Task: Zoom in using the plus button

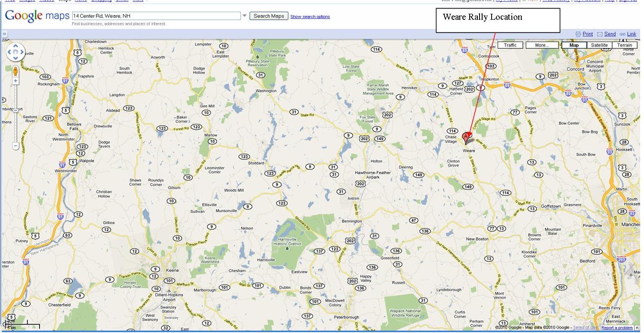Action: click(x=16, y=81)
